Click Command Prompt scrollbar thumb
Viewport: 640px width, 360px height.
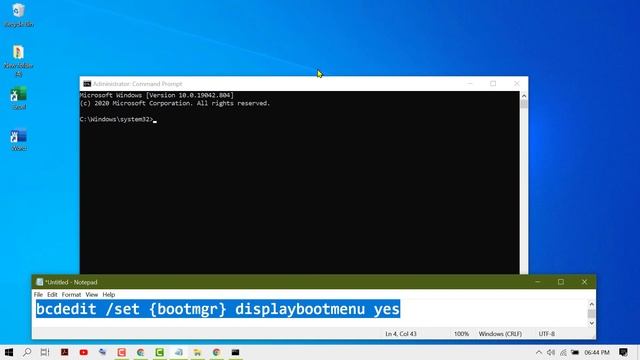tap(524, 104)
